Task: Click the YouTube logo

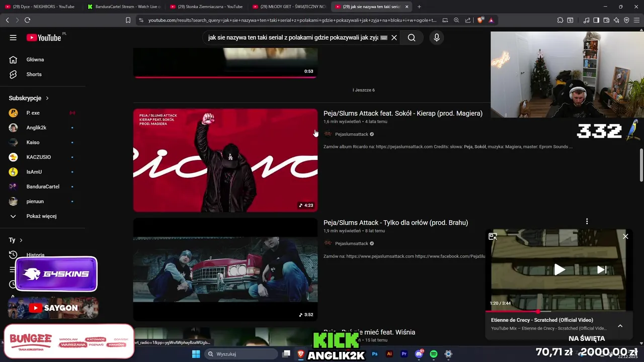Action: (x=44, y=38)
